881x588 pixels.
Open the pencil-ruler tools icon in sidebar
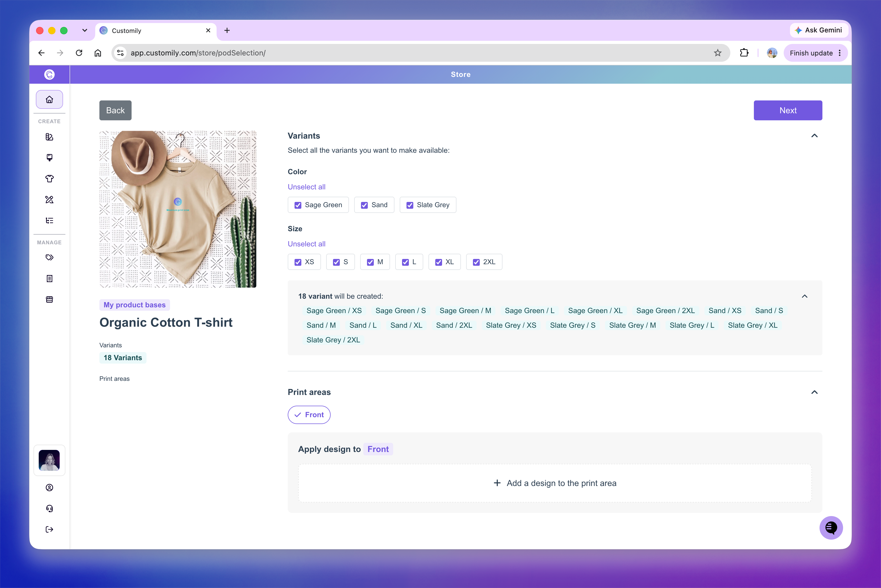(x=49, y=200)
